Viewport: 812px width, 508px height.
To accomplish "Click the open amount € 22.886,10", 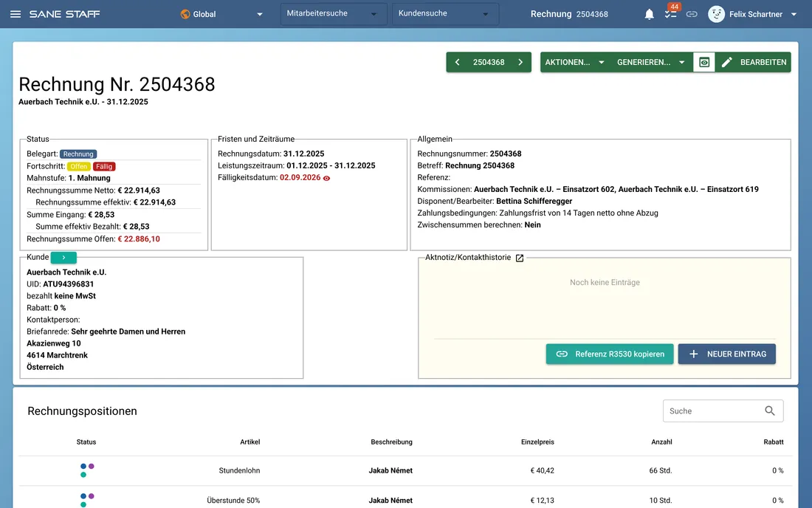I will (x=139, y=239).
